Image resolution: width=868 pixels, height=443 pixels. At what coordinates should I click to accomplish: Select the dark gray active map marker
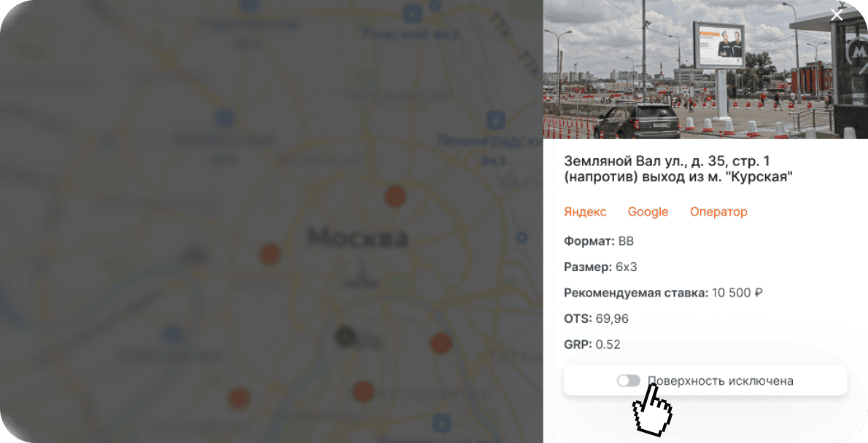coord(346,337)
